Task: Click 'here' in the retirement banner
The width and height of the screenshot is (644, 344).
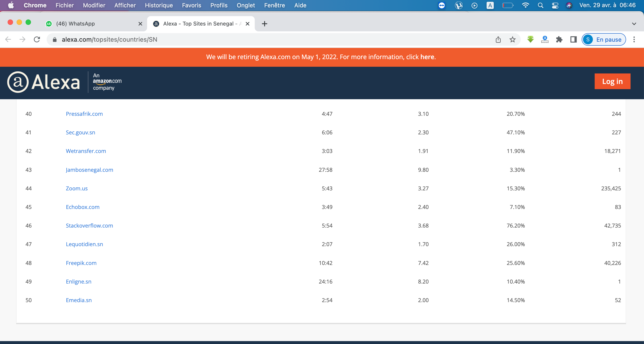Action: coord(427,57)
